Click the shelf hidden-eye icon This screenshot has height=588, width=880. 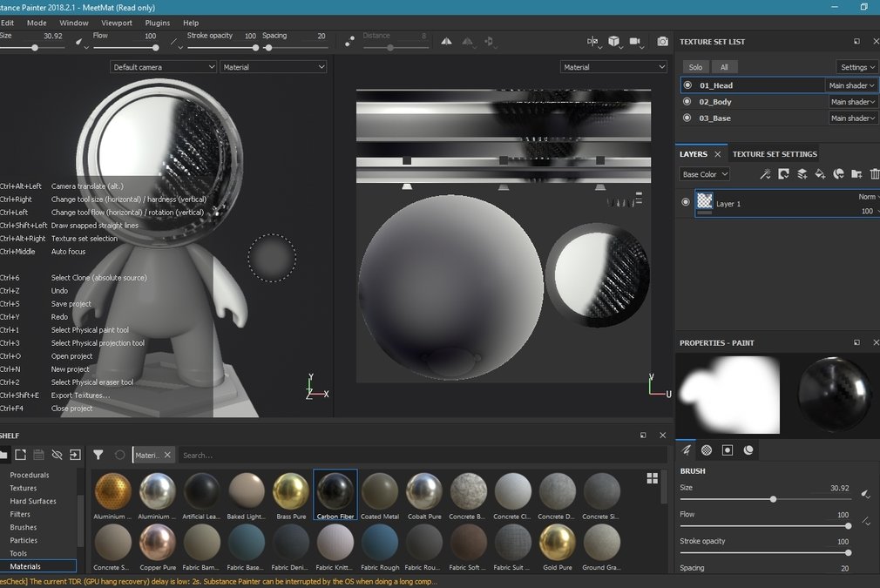(x=57, y=455)
